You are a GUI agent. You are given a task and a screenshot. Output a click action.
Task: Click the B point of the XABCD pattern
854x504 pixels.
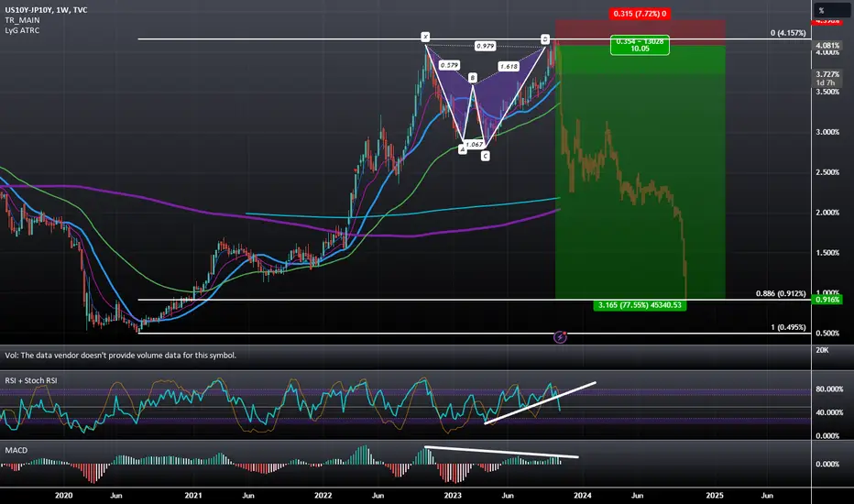473,78
